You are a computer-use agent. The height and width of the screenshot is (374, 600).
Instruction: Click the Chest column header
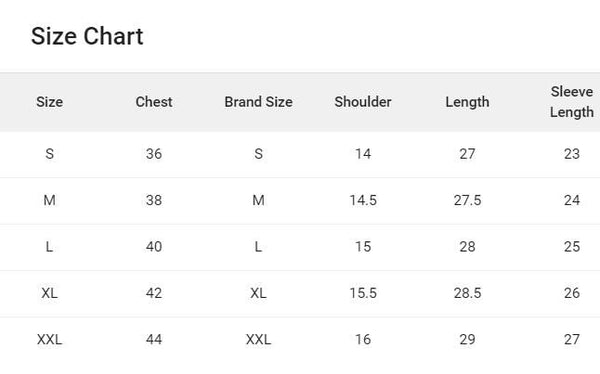154,102
